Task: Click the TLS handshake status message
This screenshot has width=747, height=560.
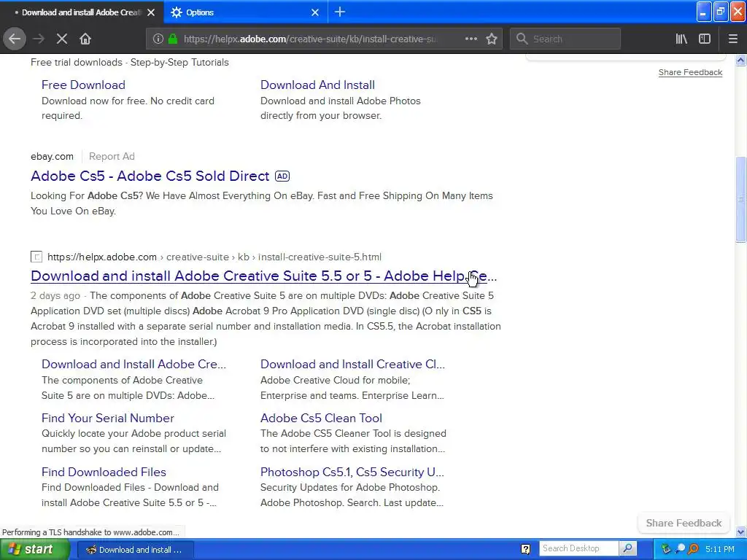Action: point(91,532)
